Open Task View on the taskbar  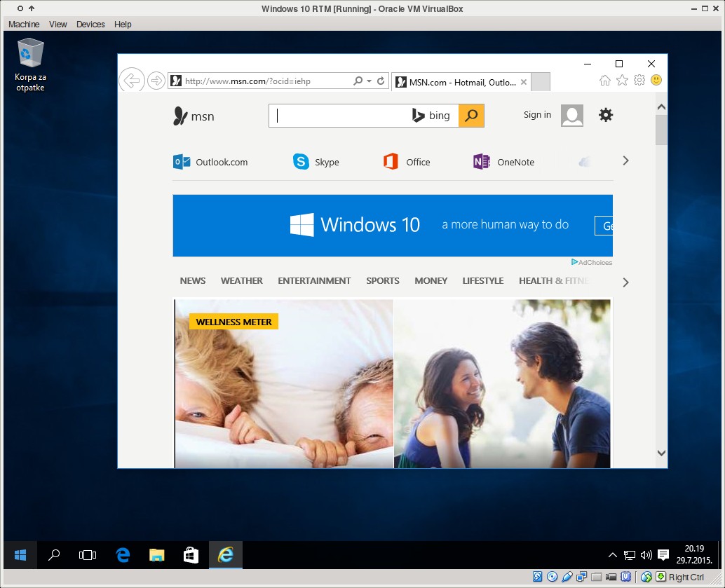point(88,555)
